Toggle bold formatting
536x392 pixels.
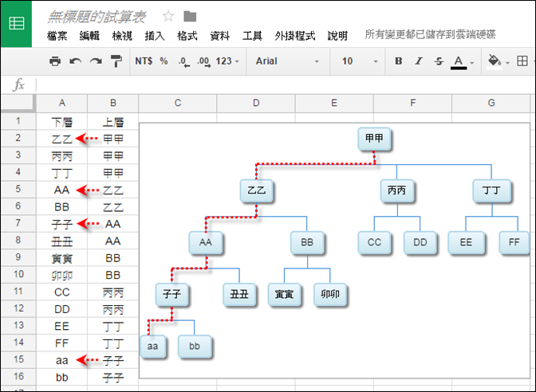click(x=399, y=61)
